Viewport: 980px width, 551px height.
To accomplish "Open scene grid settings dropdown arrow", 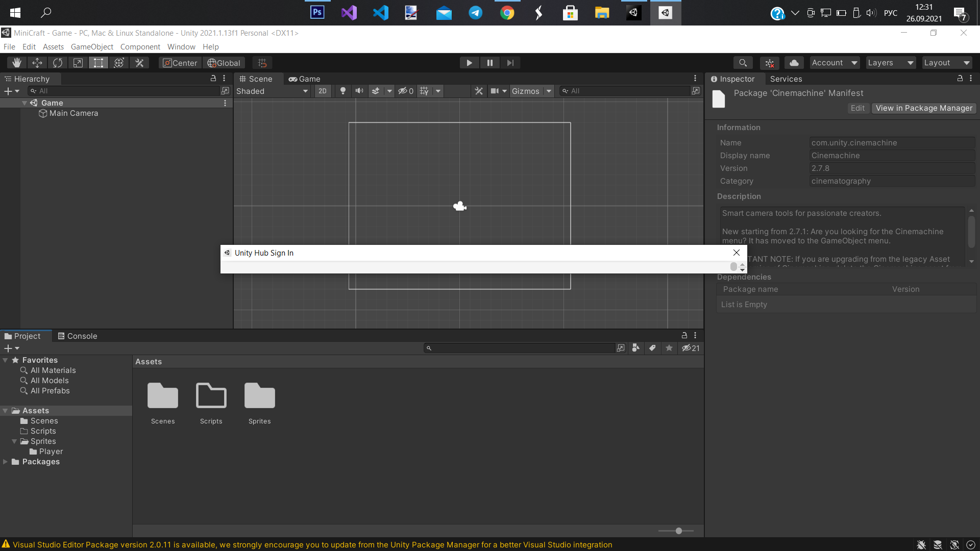I will (438, 91).
